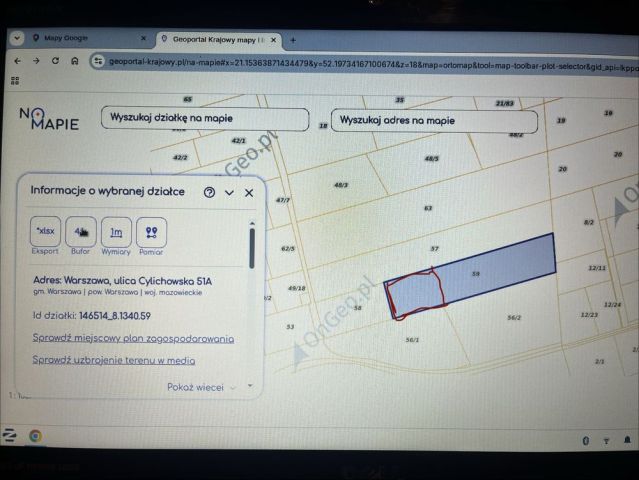
Task: Open Wi-Fi status in system tray
Action: coord(606,440)
